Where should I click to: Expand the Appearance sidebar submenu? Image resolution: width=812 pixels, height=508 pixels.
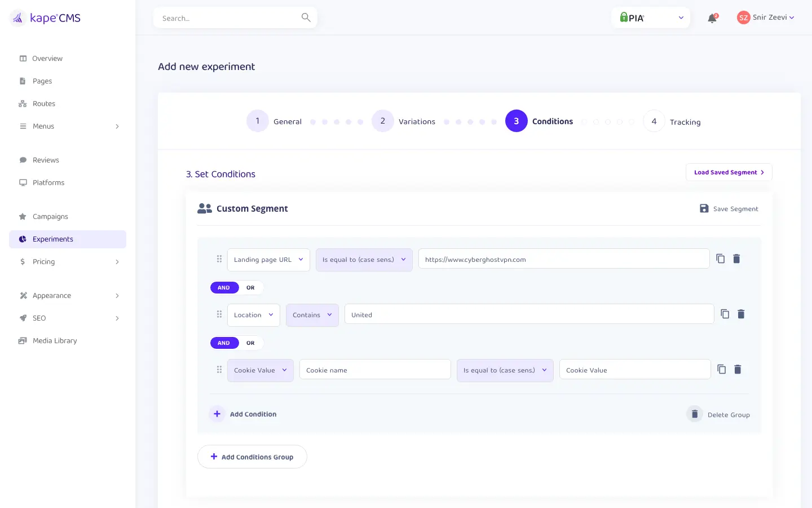click(117, 295)
